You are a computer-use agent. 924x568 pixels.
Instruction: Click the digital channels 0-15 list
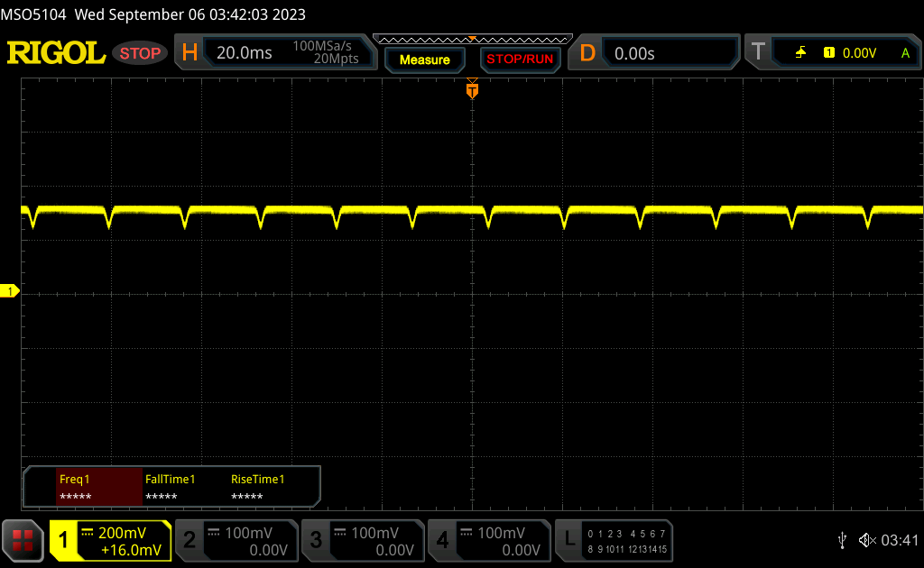(627, 542)
